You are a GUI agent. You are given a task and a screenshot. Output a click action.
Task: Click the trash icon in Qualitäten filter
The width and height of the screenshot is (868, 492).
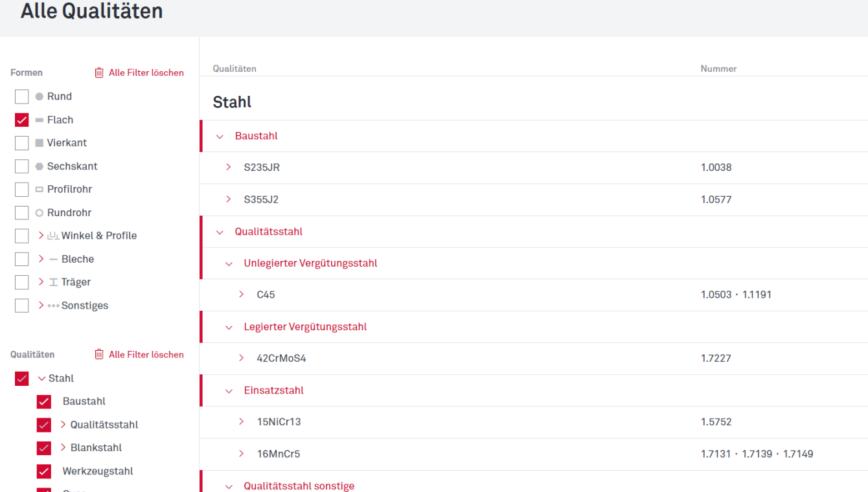pos(99,354)
